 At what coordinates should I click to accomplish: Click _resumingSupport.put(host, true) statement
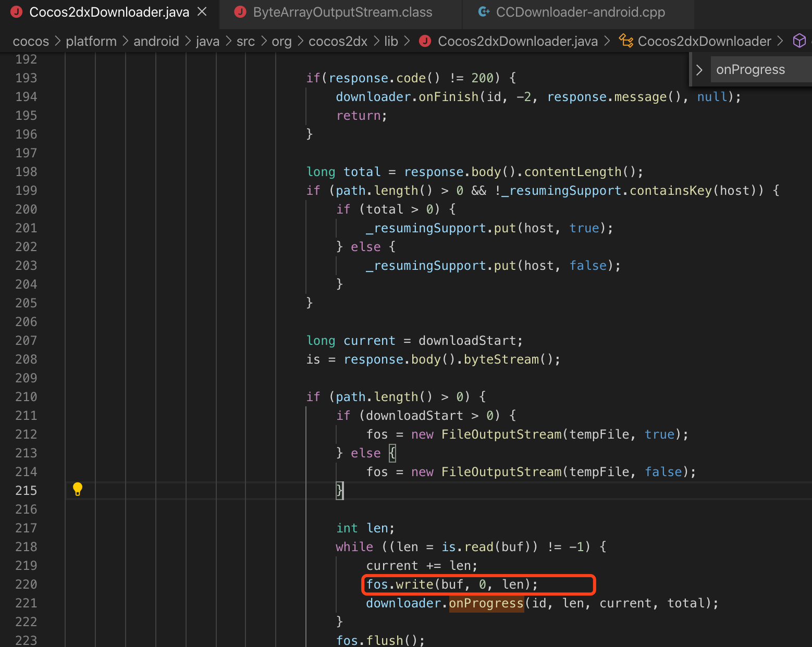pyautogui.click(x=489, y=228)
